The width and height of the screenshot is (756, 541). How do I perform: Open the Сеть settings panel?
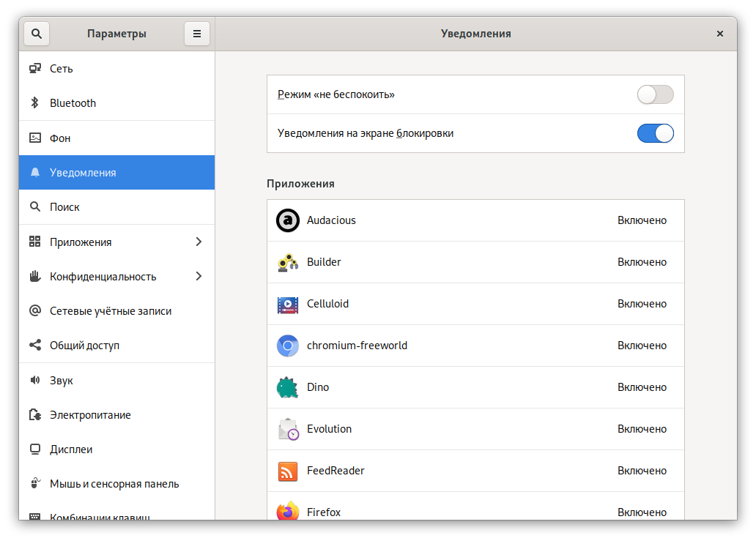116,68
